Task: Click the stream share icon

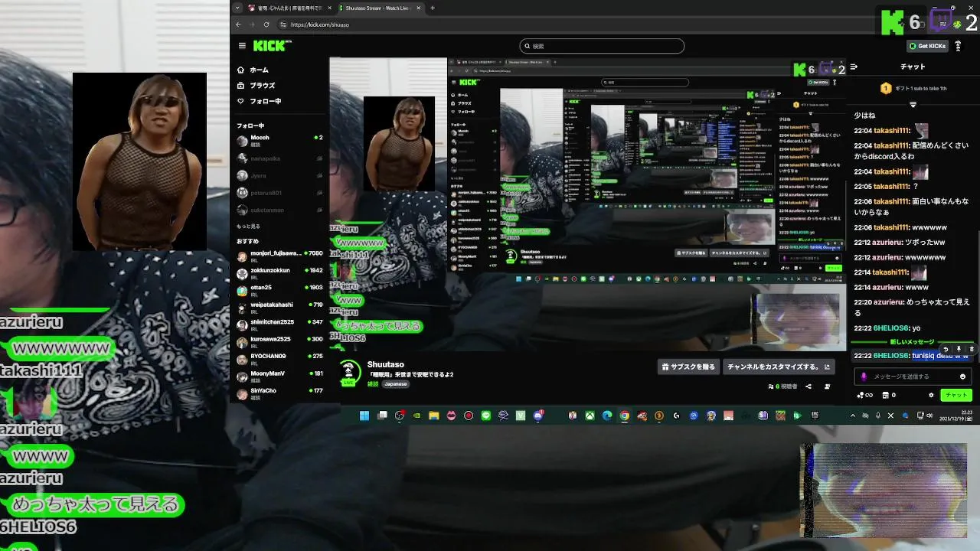Action: tap(808, 386)
